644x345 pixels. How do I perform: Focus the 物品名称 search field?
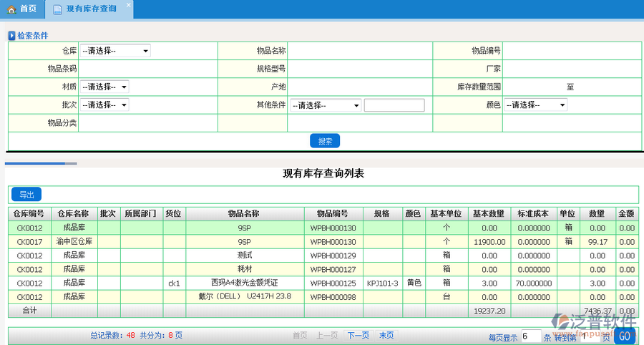[360, 51]
